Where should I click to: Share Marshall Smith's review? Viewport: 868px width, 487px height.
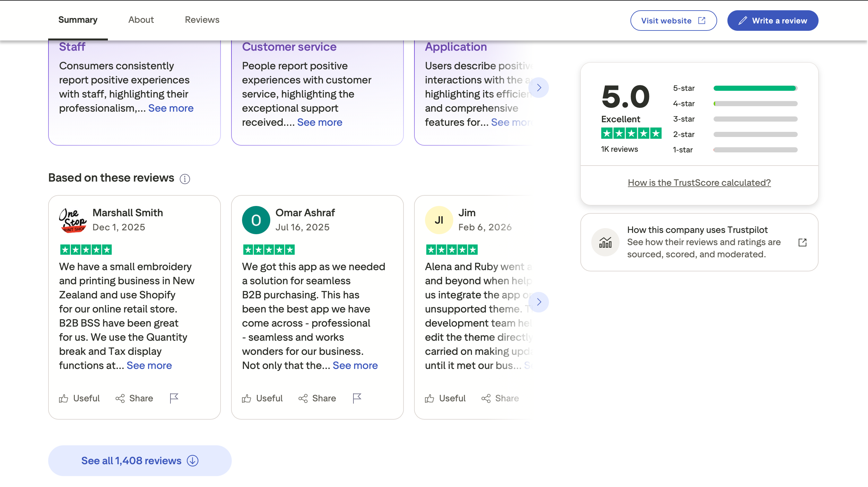click(x=134, y=398)
